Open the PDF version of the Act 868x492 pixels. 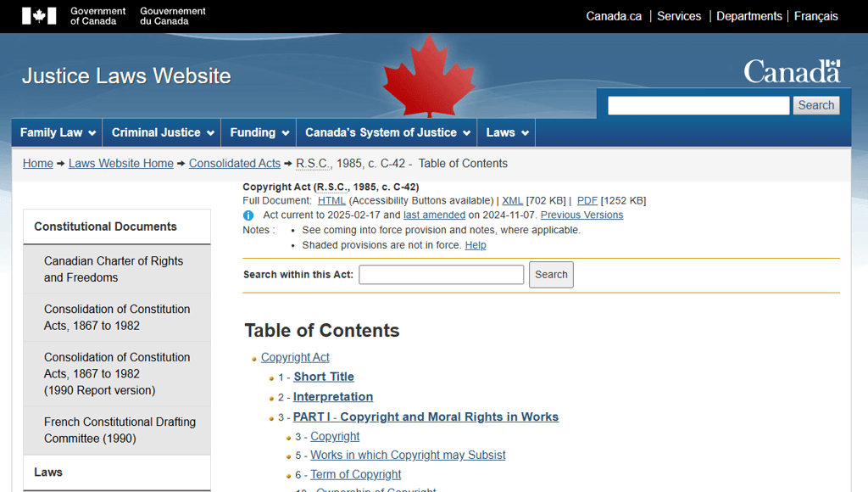pos(587,200)
